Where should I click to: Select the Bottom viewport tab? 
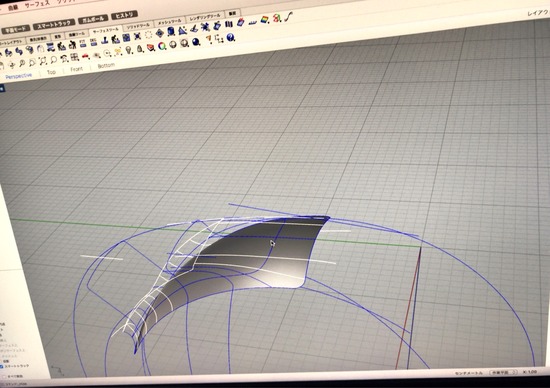(x=106, y=66)
